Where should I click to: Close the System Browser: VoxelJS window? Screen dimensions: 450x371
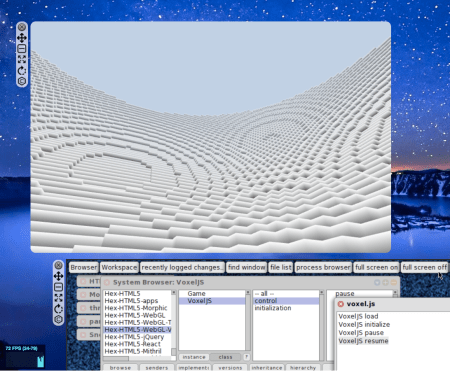pyautogui.click(x=107, y=283)
